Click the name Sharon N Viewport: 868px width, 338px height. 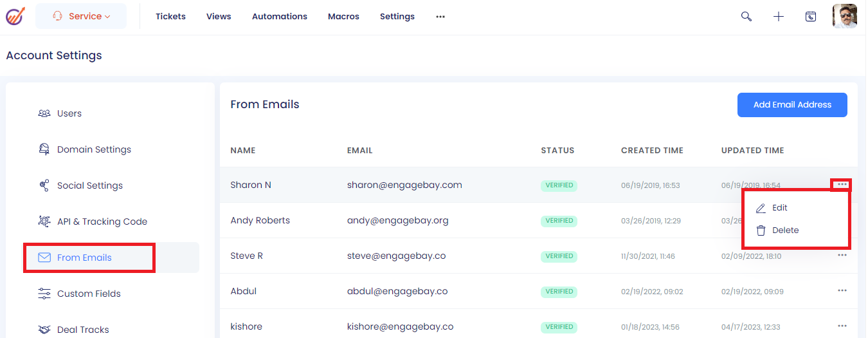251,185
